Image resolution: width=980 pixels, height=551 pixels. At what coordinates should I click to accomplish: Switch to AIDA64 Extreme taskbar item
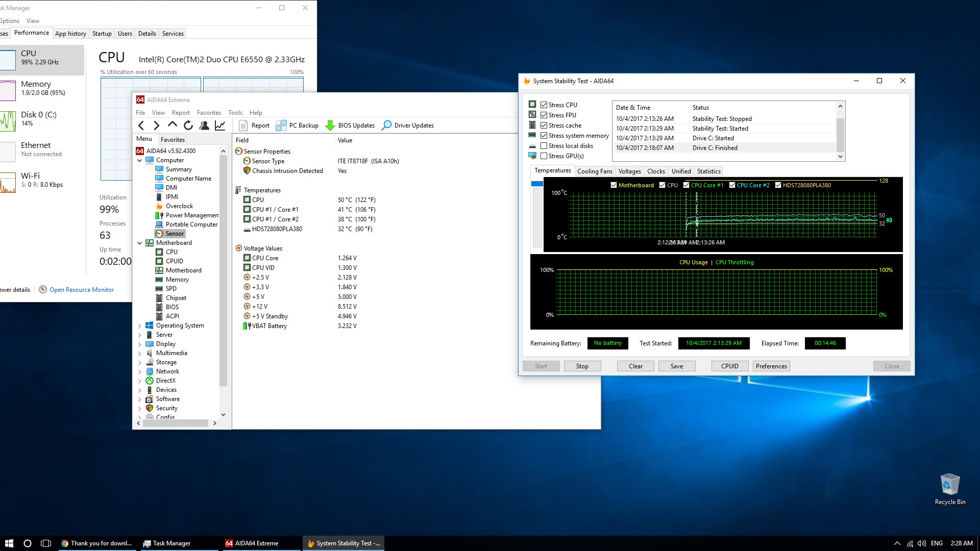pyautogui.click(x=260, y=543)
